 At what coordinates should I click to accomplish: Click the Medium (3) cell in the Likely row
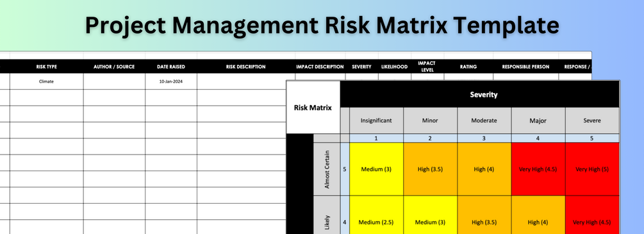(x=430, y=215)
